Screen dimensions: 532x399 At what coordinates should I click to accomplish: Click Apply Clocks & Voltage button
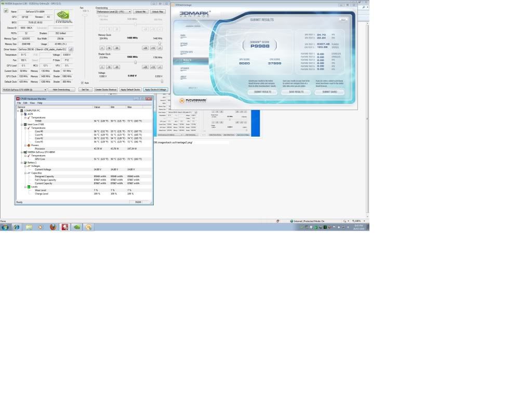(x=155, y=89)
